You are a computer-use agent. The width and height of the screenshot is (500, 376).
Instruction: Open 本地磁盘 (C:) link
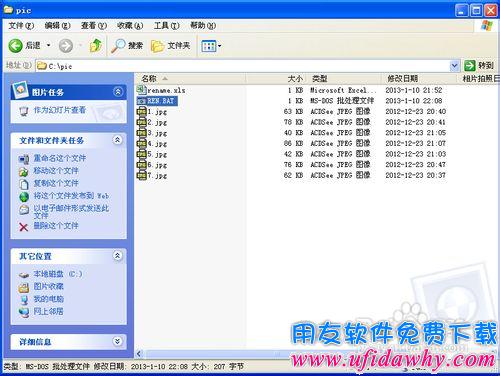[x=58, y=274]
